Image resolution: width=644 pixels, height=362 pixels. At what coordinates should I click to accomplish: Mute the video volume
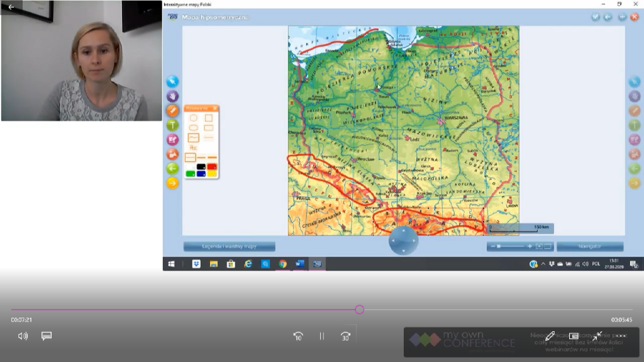[x=23, y=336]
